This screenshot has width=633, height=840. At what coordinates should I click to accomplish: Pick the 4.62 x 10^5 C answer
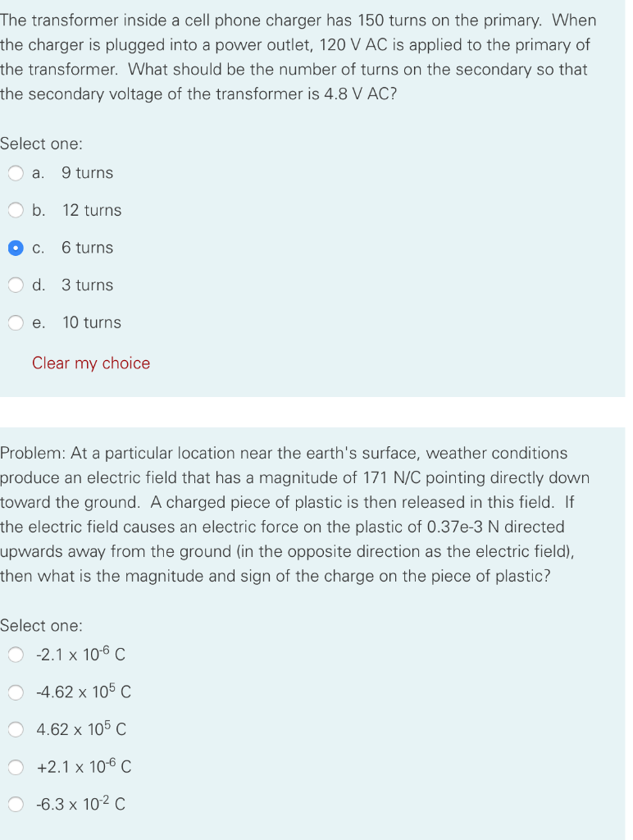[16, 729]
